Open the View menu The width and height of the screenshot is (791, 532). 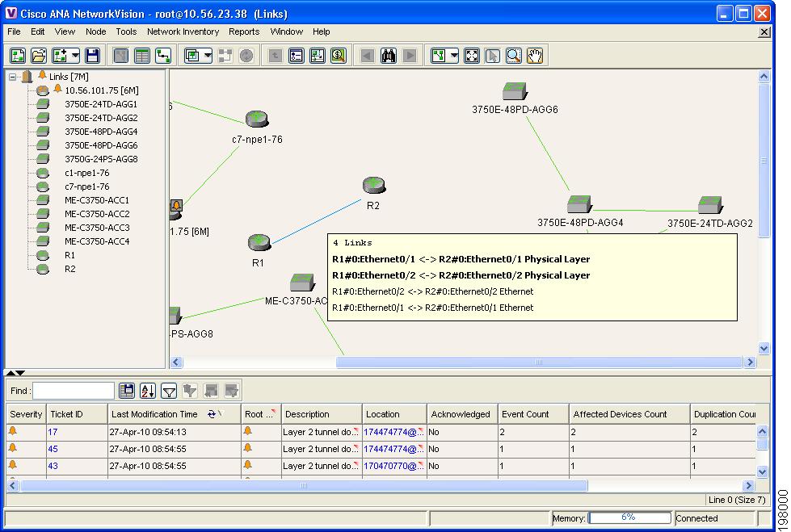65,31
